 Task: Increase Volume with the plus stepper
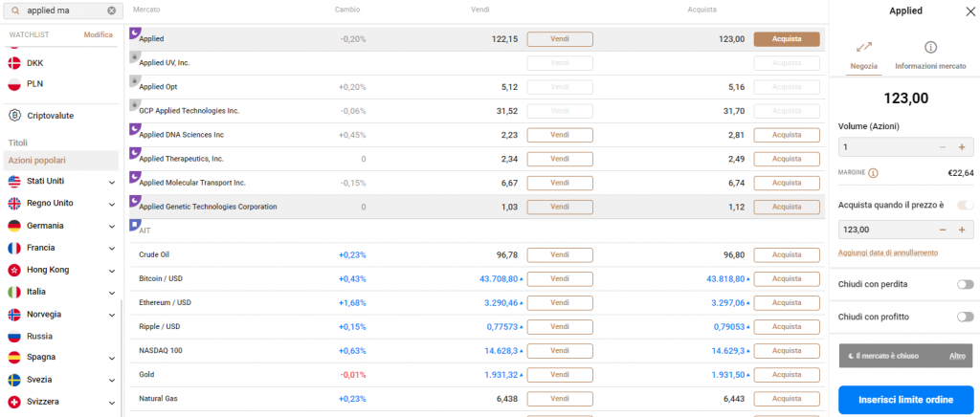coord(962,147)
